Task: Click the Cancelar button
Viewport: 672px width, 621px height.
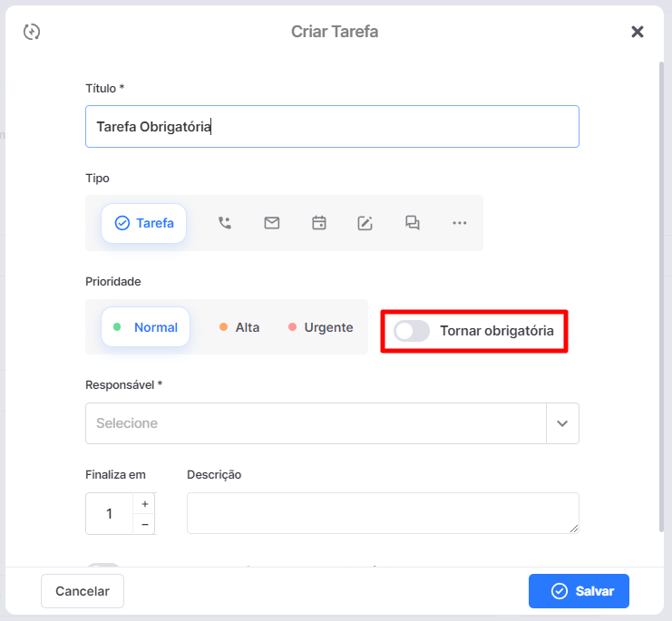Action: (83, 591)
